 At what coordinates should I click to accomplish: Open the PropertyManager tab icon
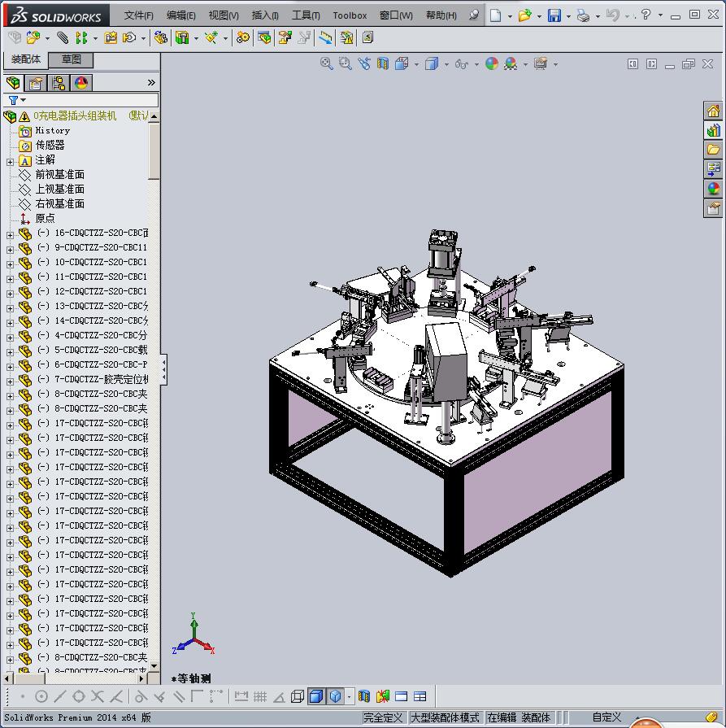click(36, 83)
